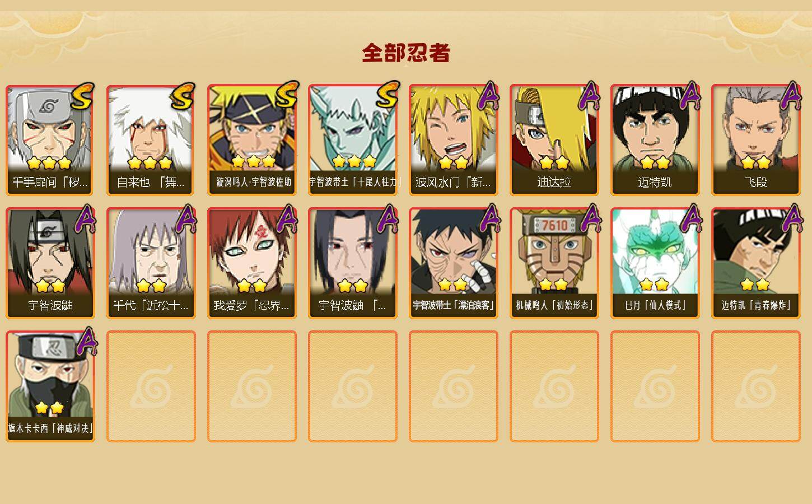Choose the 千代「近松十…」ninja card
Viewport: 812px width, 504px height.
point(151,263)
